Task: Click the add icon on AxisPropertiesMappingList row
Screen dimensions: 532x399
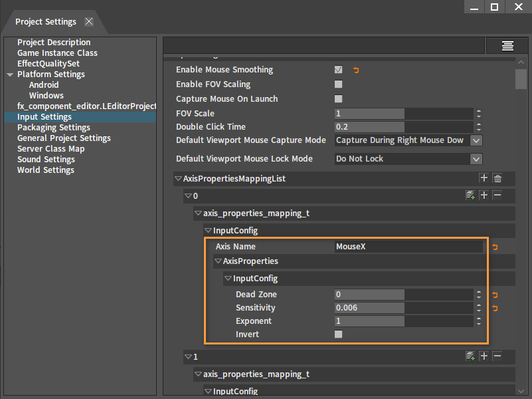Action: point(484,178)
